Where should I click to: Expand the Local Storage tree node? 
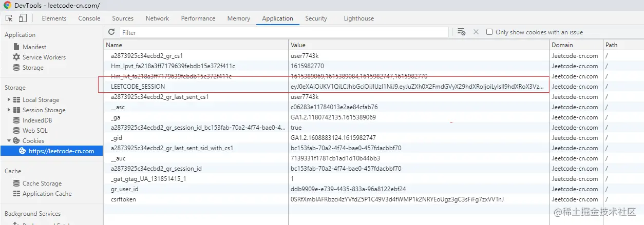coord(9,99)
